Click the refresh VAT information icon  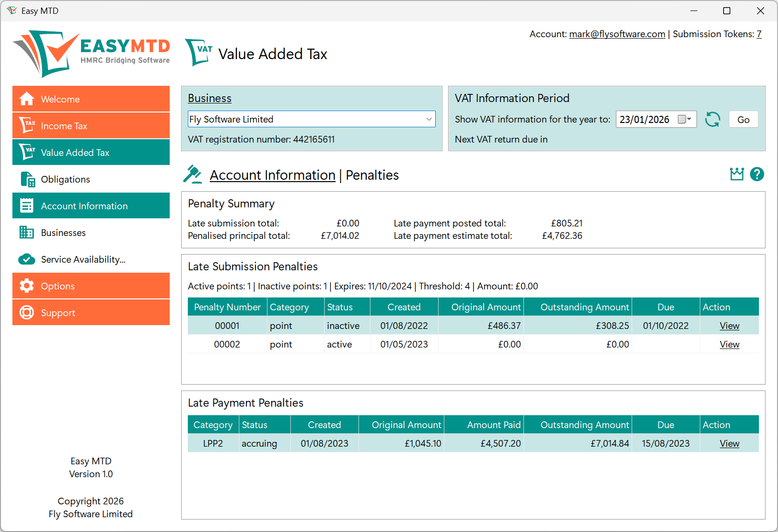[712, 119]
